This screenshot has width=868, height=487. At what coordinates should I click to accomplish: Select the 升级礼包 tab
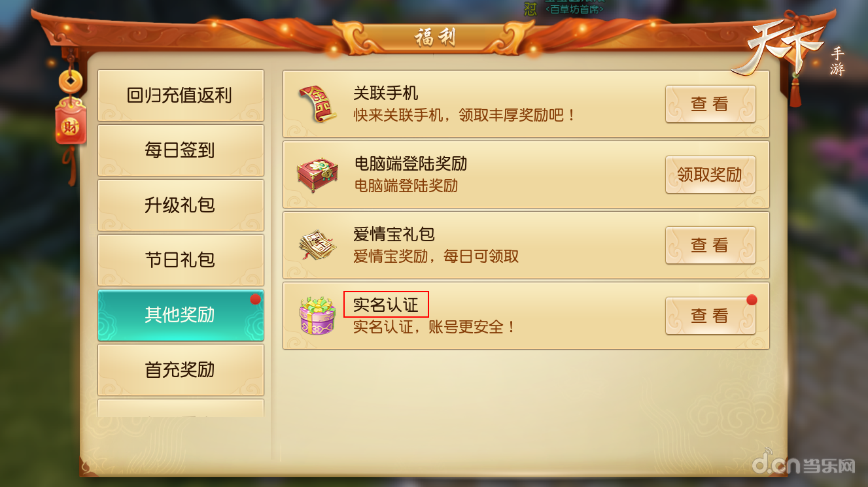coord(181,205)
